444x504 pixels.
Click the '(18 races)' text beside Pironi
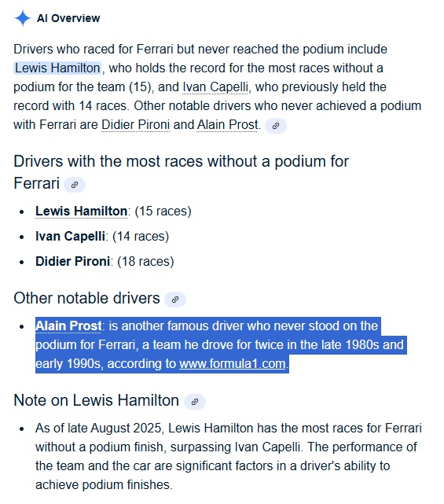145,261
